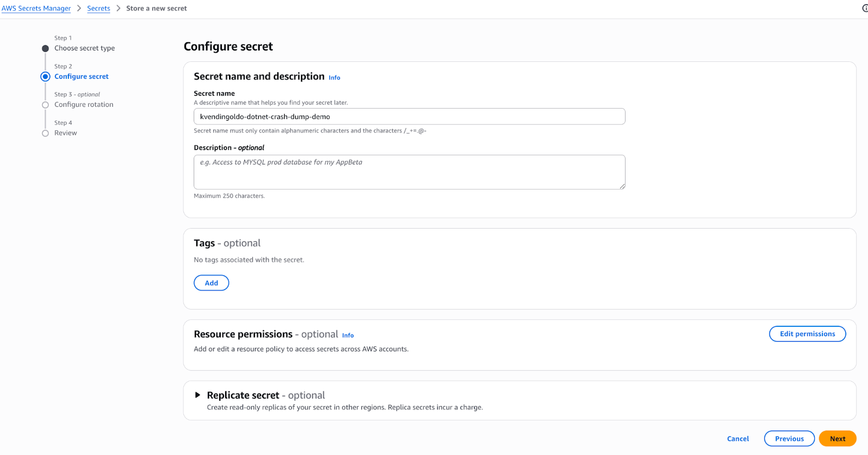Click the Review step circle indicator
Image resolution: width=868 pixels, height=455 pixels.
tap(46, 133)
